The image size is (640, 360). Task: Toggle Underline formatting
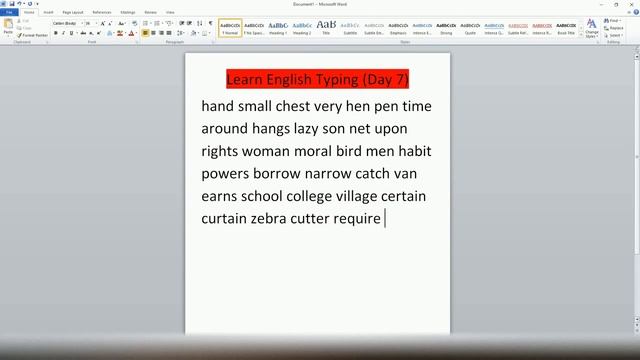click(71, 33)
